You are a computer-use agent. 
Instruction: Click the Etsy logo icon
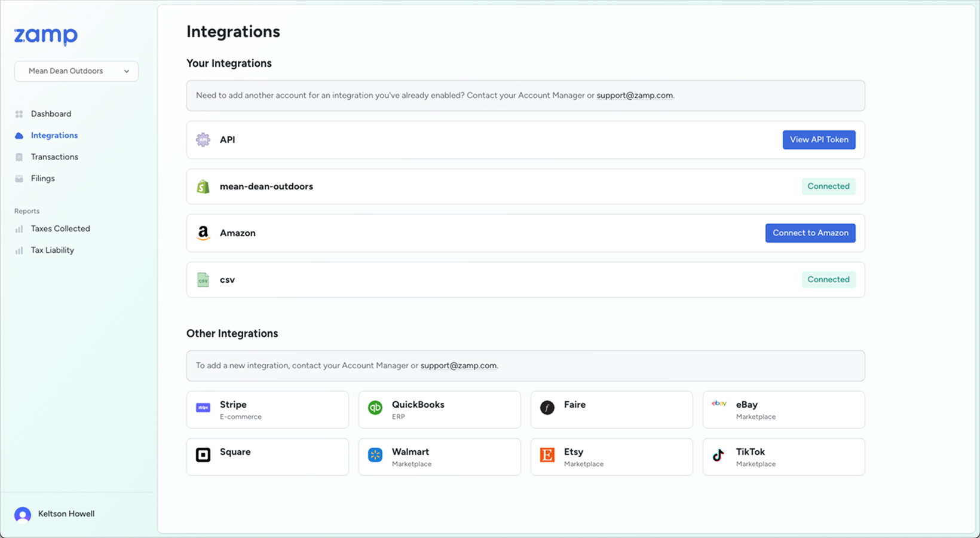tap(547, 455)
